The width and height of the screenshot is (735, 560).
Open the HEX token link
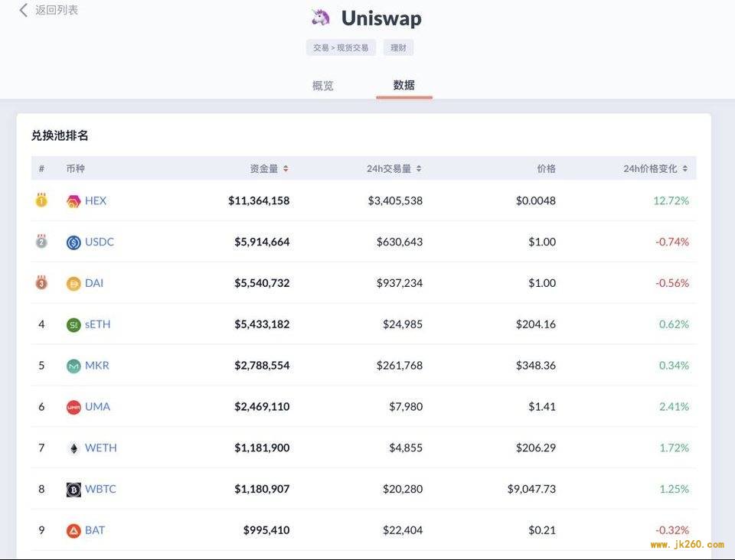tap(96, 201)
